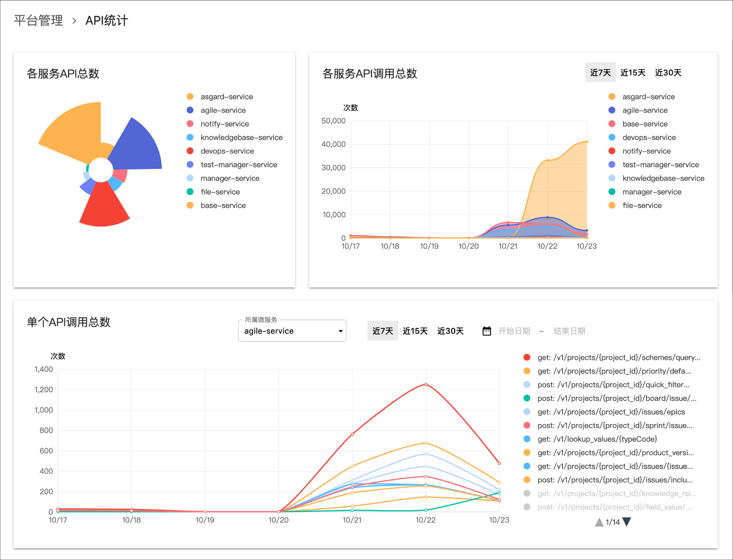Toggle asgard-service legend in pie chart

click(220, 97)
